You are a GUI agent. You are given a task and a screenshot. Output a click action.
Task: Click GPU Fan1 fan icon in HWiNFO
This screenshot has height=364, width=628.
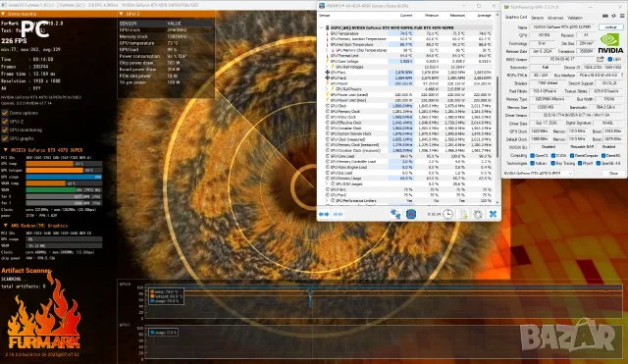pyautogui.click(x=328, y=73)
